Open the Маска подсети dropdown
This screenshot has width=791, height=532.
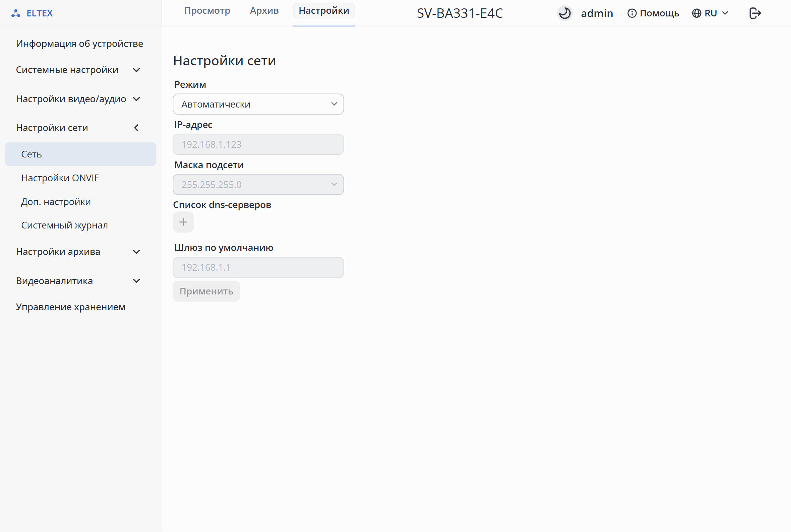coord(258,185)
